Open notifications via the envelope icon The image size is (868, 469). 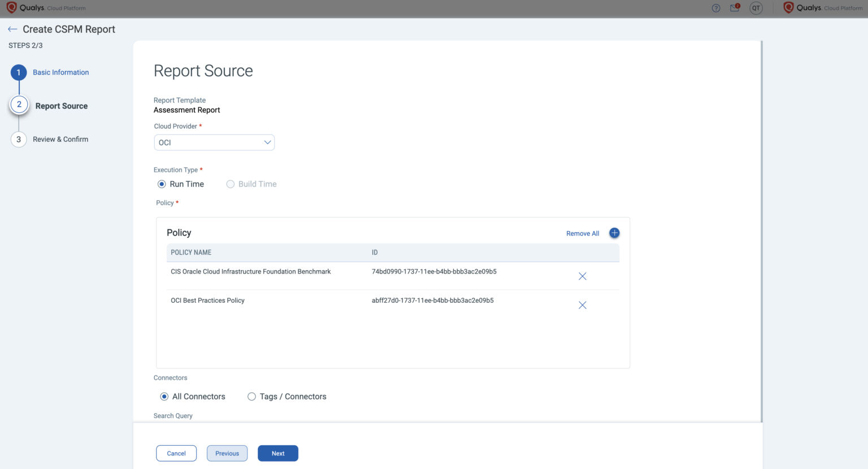tap(734, 8)
